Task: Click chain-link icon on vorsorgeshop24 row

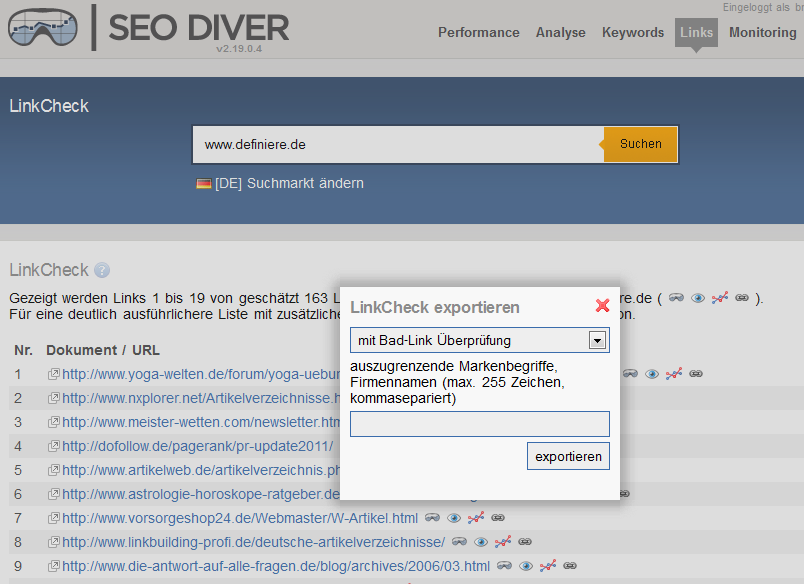Action: pos(498,517)
